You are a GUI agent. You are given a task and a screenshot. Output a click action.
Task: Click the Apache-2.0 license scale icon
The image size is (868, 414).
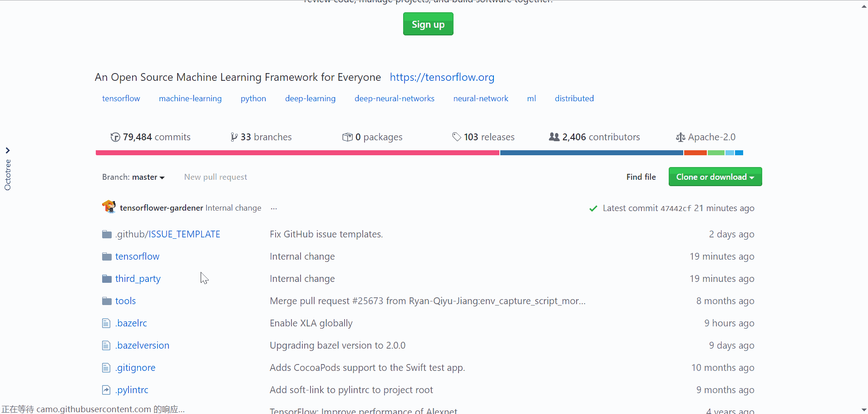click(681, 137)
